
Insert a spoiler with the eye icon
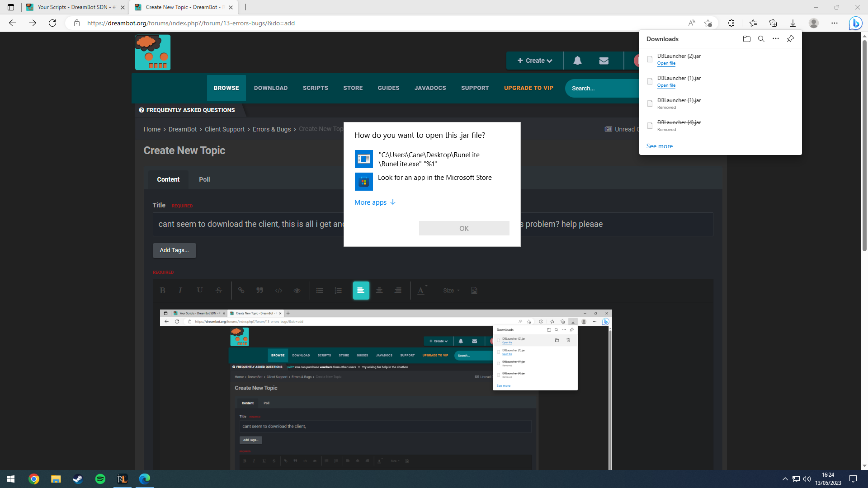tap(297, 291)
